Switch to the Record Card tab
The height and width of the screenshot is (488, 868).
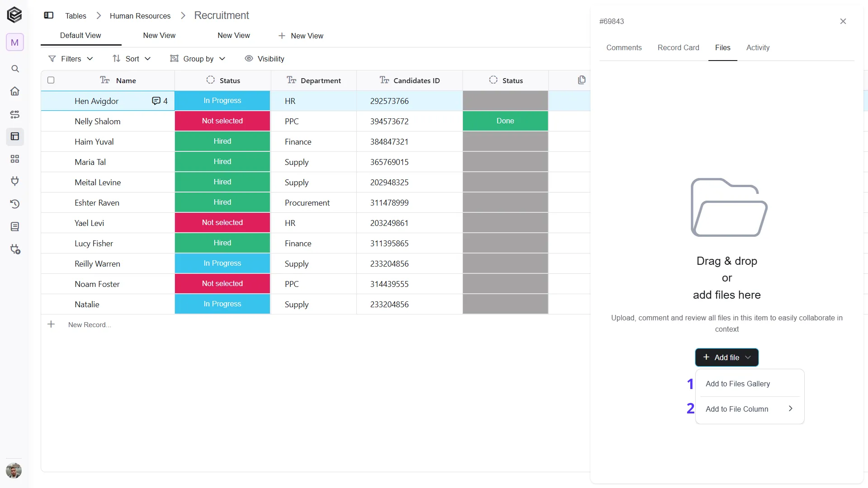click(678, 48)
